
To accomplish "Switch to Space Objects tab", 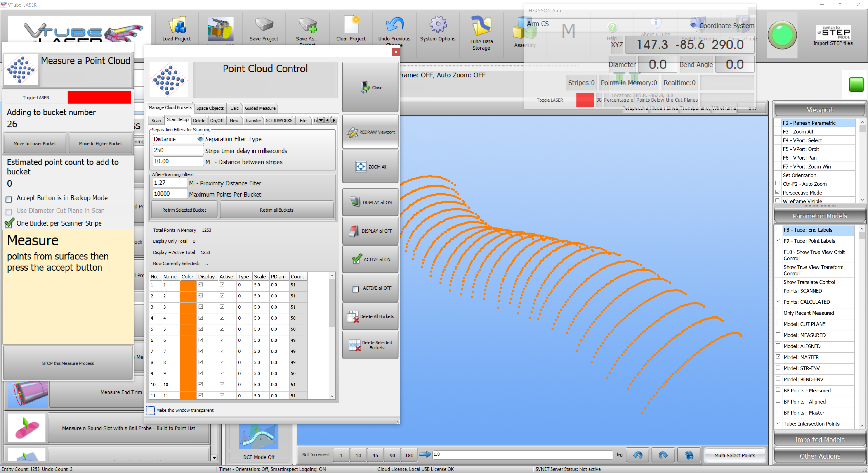I will click(210, 108).
